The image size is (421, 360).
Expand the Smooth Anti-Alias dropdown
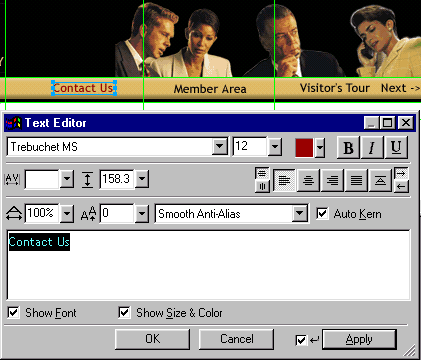point(300,213)
